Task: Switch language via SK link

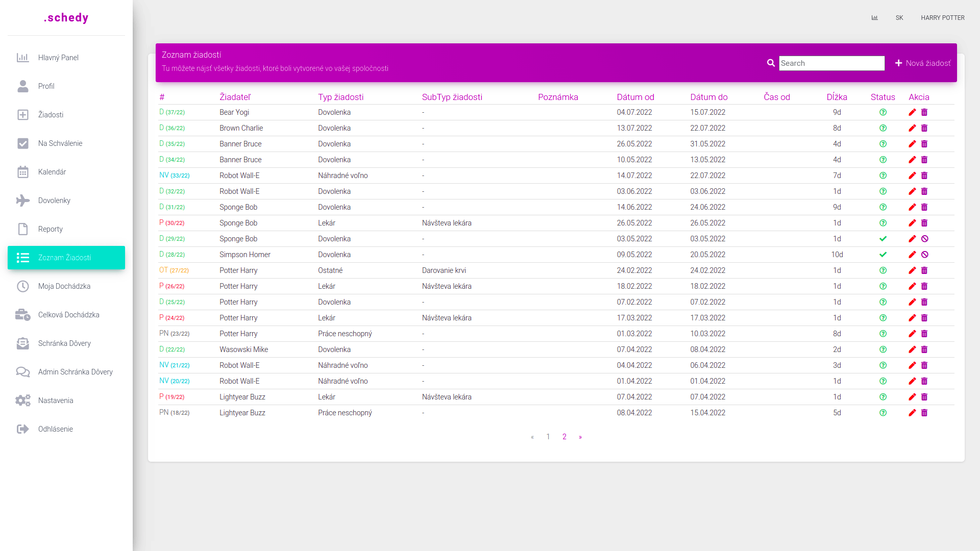Action: tap(899, 18)
